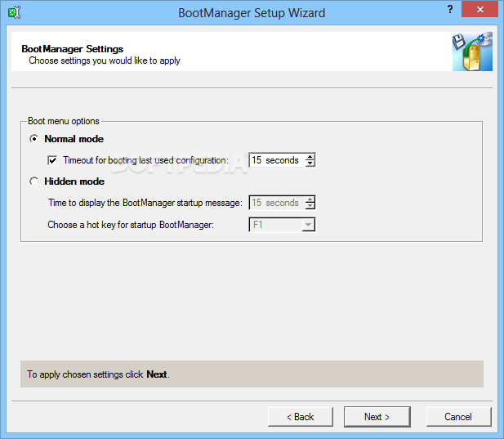
Task: Select the Normal mode radio button
Action: (34, 139)
